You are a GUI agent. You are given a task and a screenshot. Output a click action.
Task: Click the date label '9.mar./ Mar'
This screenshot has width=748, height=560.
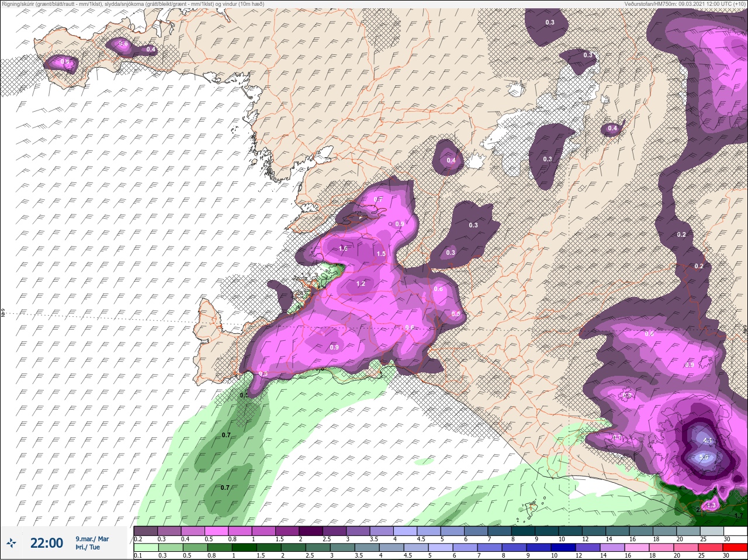coord(92,539)
